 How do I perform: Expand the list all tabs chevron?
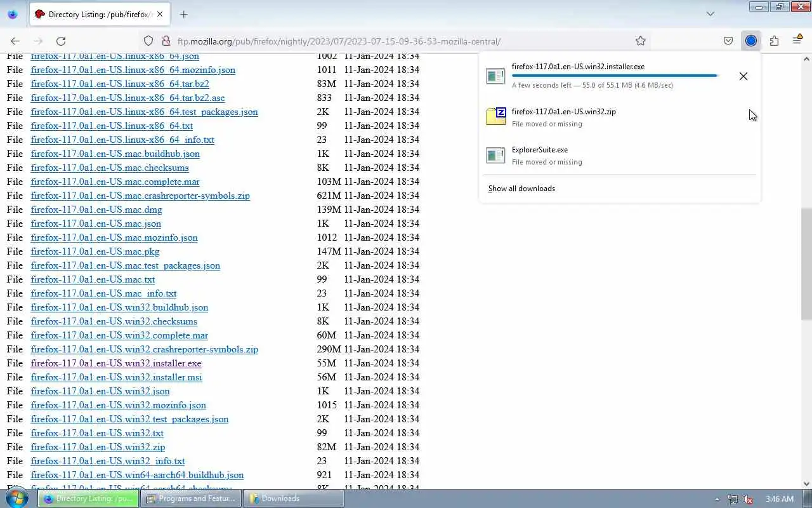[x=710, y=14]
